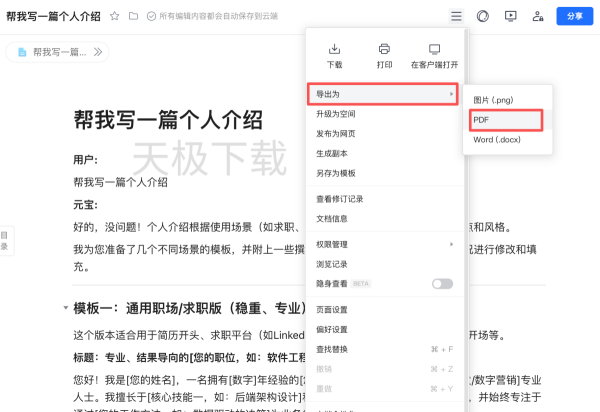Image resolution: width=600 pixels, height=412 pixels.
Task: Star the document as favorite
Action: [x=114, y=16]
